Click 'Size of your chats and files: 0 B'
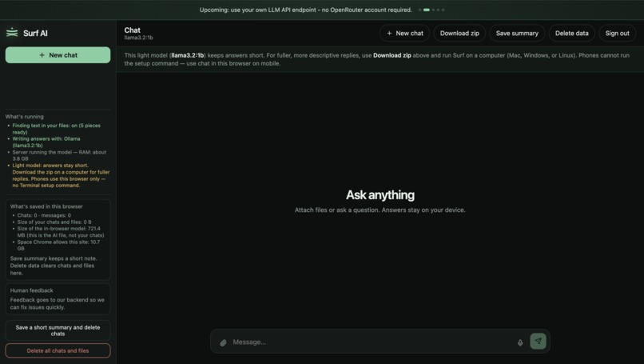Screen dimensions: 644x364 tap(54, 222)
